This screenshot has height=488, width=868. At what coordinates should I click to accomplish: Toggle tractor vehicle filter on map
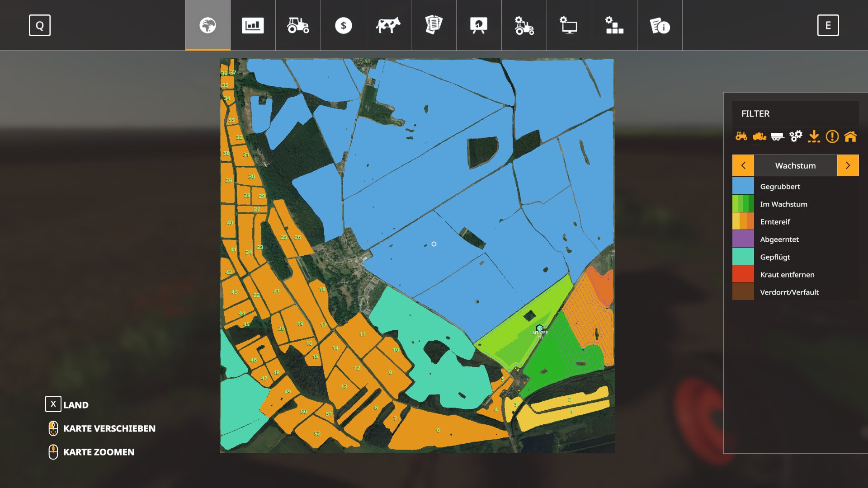tap(741, 136)
